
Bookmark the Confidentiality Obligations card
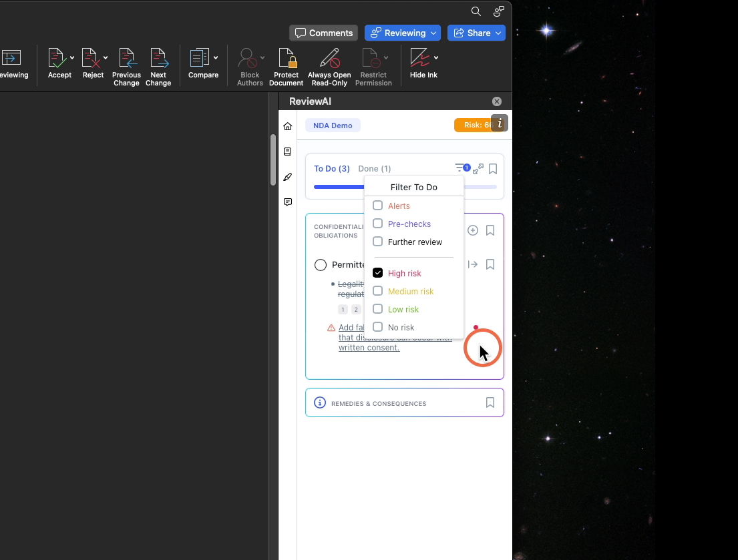pyautogui.click(x=490, y=230)
